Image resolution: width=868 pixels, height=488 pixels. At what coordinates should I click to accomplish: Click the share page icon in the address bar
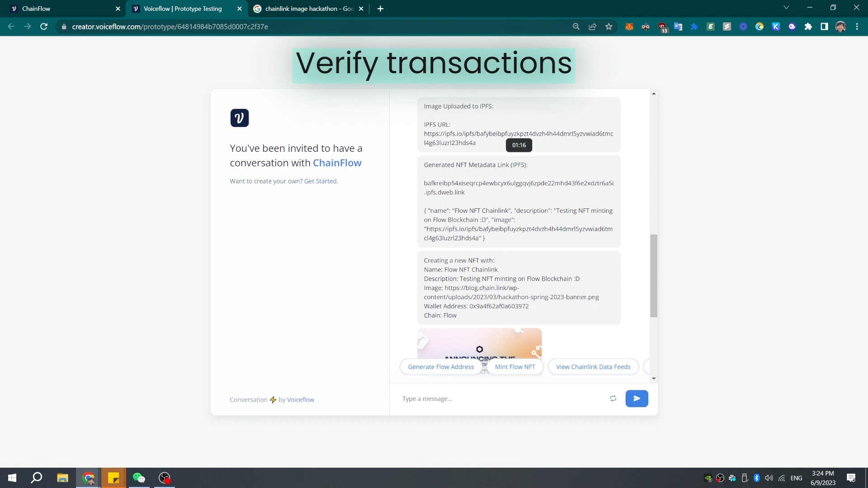(x=592, y=27)
